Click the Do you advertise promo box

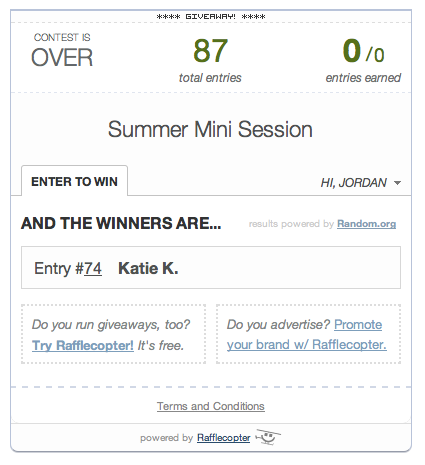(308, 334)
